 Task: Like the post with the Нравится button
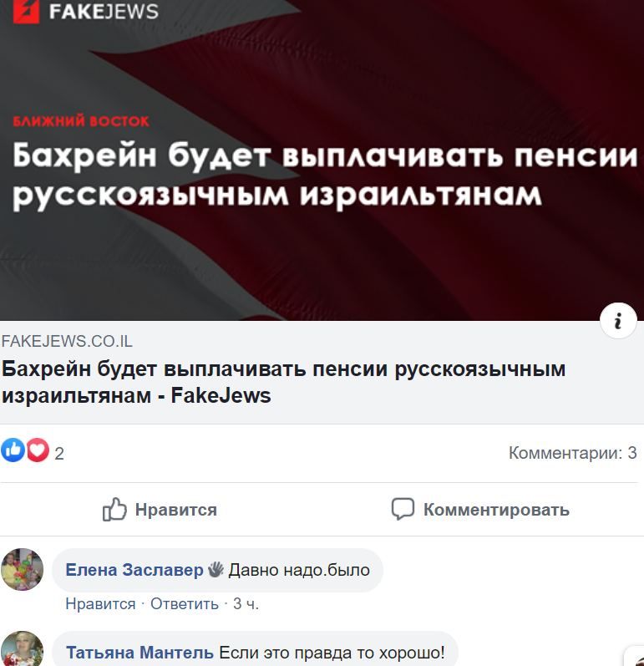click(x=160, y=509)
